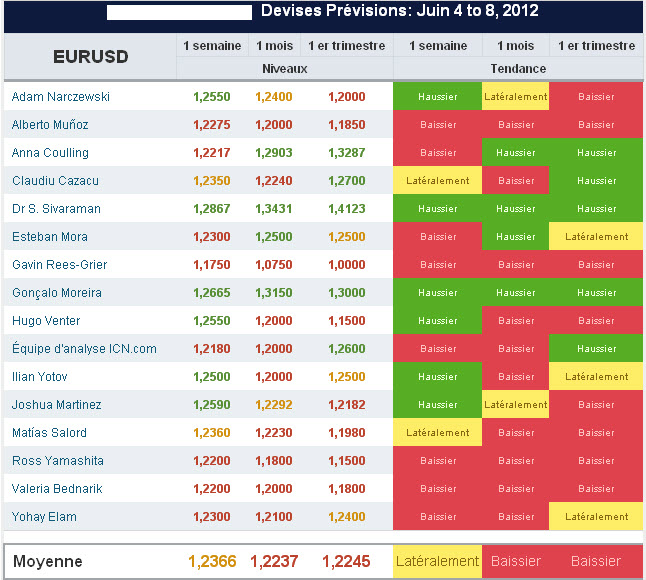Select the 1,3287 quarterly forecast
The width and height of the screenshot is (646, 580).
coord(346,153)
